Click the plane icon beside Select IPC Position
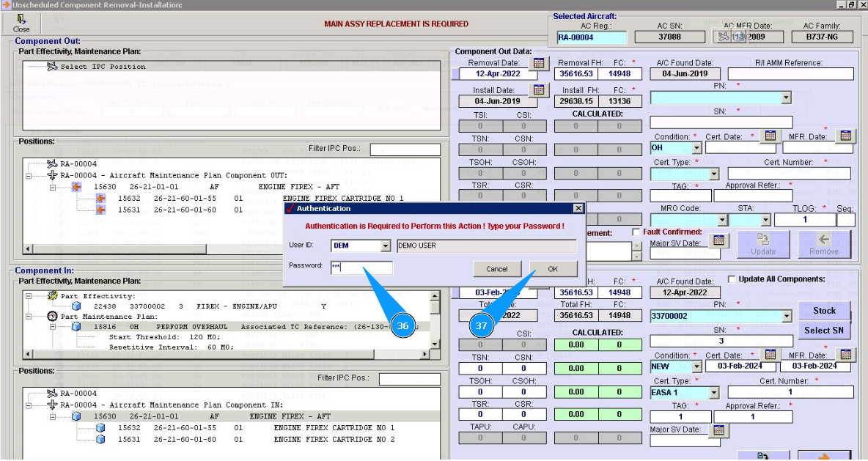868x461 pixels. [x=52, y=67]
